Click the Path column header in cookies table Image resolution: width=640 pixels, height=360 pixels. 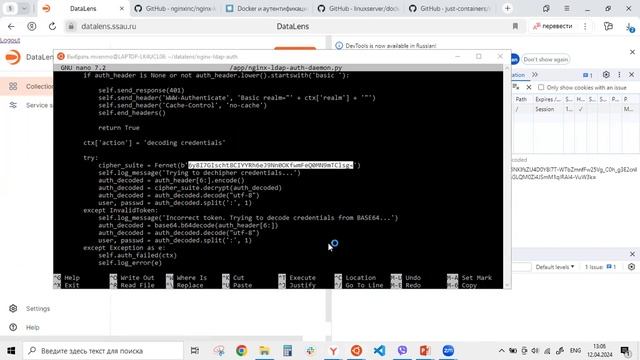coord(522,99)
